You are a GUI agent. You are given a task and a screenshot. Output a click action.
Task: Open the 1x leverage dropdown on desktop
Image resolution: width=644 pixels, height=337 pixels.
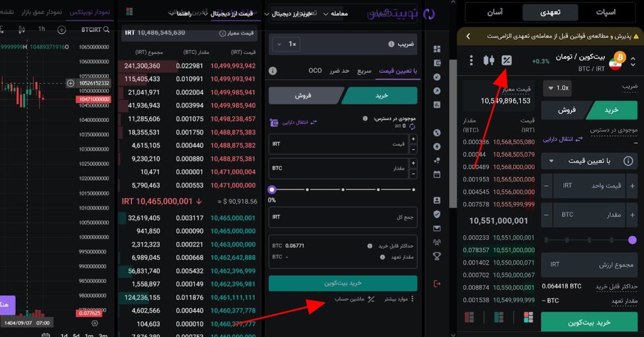point(287,44)
